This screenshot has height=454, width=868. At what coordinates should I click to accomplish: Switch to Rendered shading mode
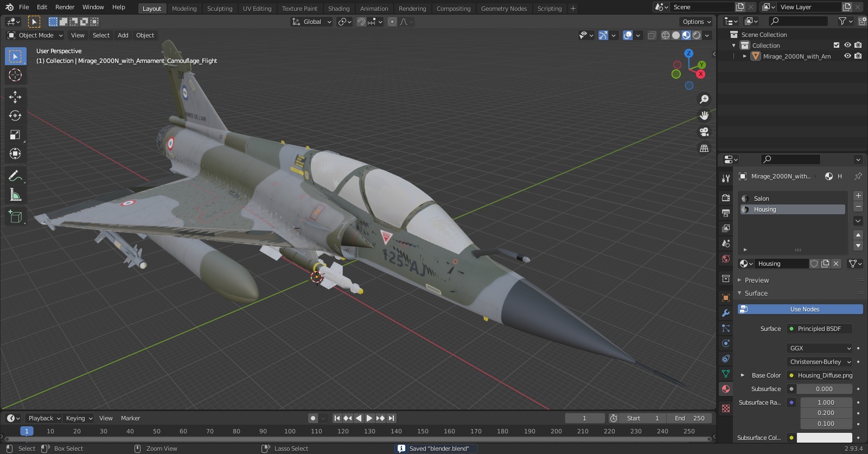(697, 35)
